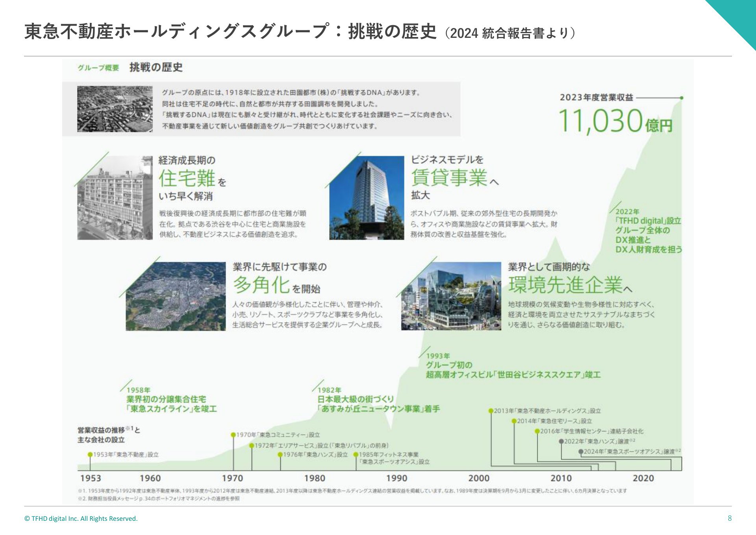
Task: Click the 1990 axis year label
Action: pos(397,478)
